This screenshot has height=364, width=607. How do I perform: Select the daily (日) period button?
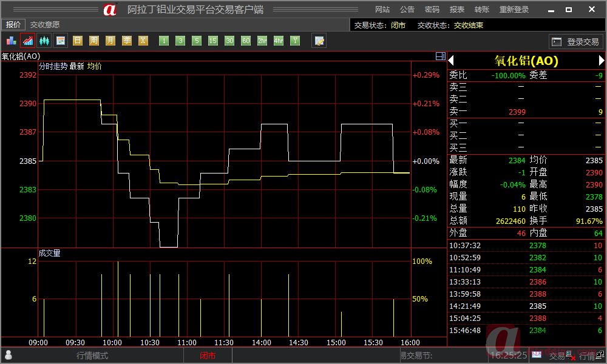pyautogui.click(x=78, y=41)
